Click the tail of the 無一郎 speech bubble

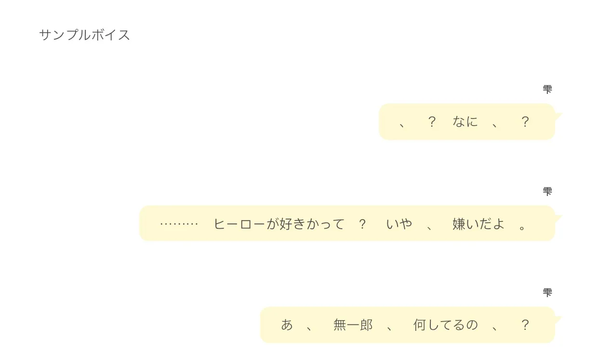click(x=558, y=319)
